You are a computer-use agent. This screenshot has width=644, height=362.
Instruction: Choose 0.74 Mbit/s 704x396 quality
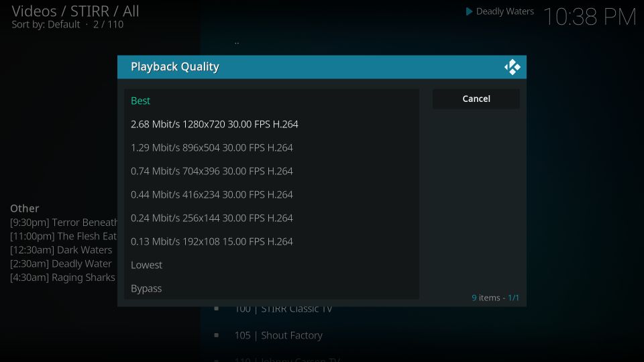coord(272,171)
